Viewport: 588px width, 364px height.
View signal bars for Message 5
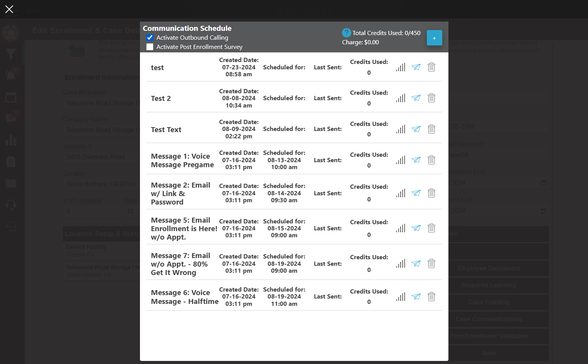point(401,228)
